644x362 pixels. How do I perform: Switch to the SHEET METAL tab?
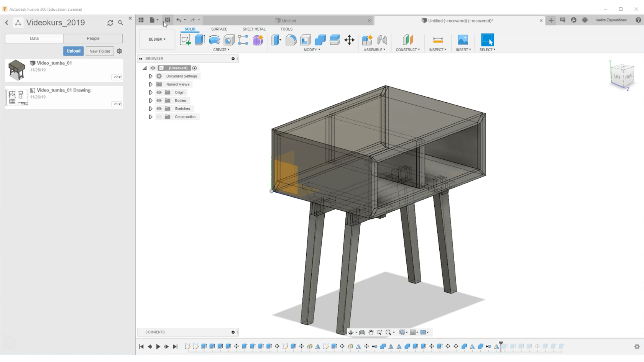[x=254, y=29]
